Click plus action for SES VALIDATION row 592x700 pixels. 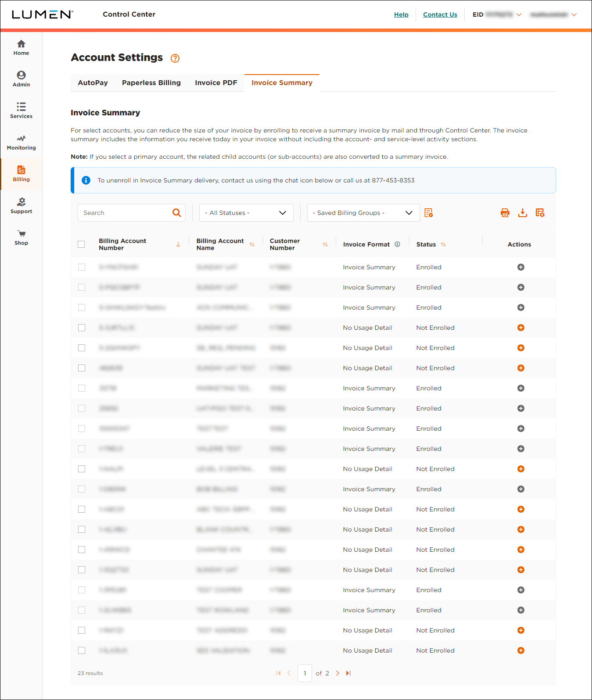click(x=521, y=650)
